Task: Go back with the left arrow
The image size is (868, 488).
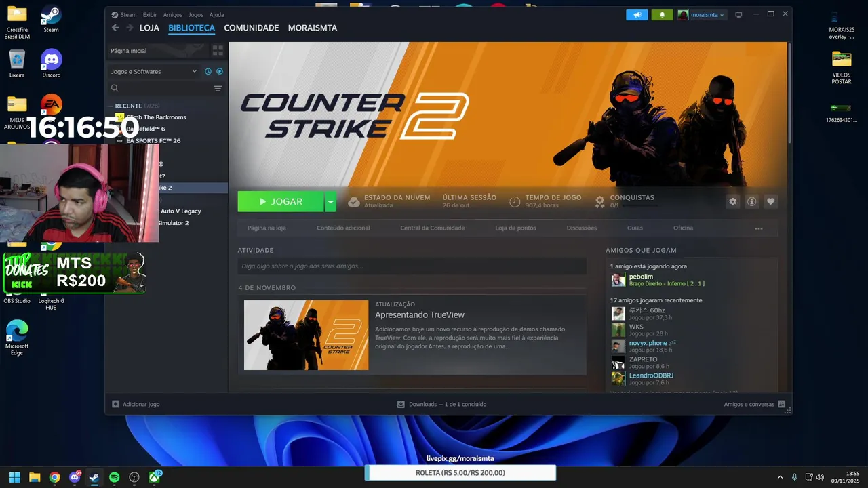Action: pos(115,28)
